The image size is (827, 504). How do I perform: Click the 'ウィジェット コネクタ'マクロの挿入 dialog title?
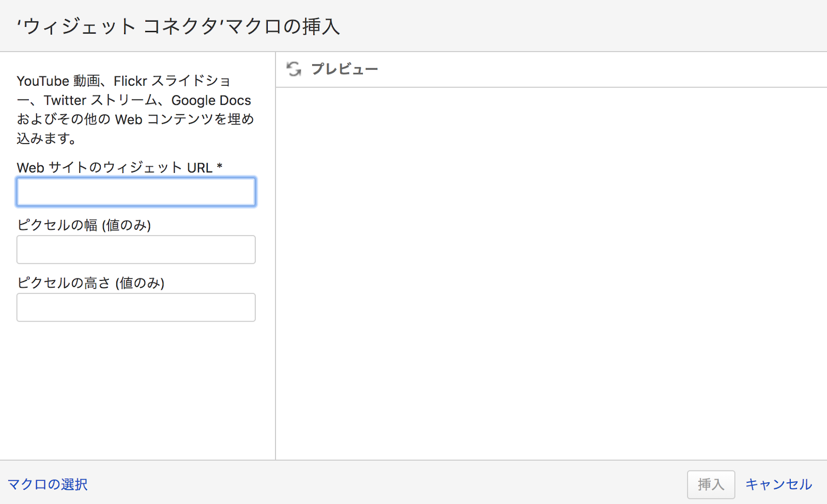coord(178,26)
